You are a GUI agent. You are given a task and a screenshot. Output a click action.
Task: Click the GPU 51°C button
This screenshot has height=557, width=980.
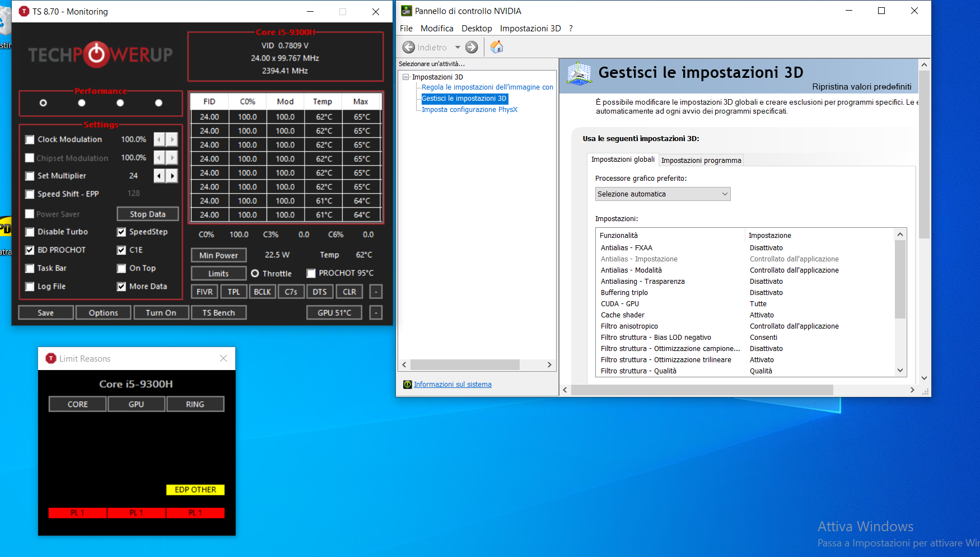coord(334,313)
